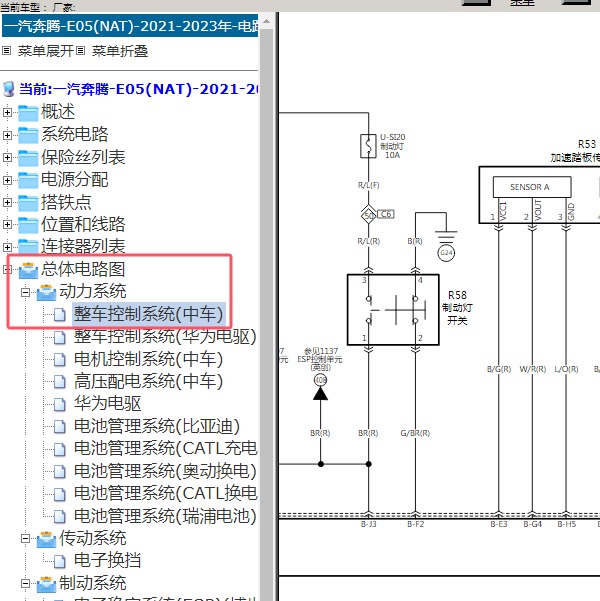This screenshot has width=600, height=601.
Task: Open the 华为电驱 diagram
Action: coord(107,404)
